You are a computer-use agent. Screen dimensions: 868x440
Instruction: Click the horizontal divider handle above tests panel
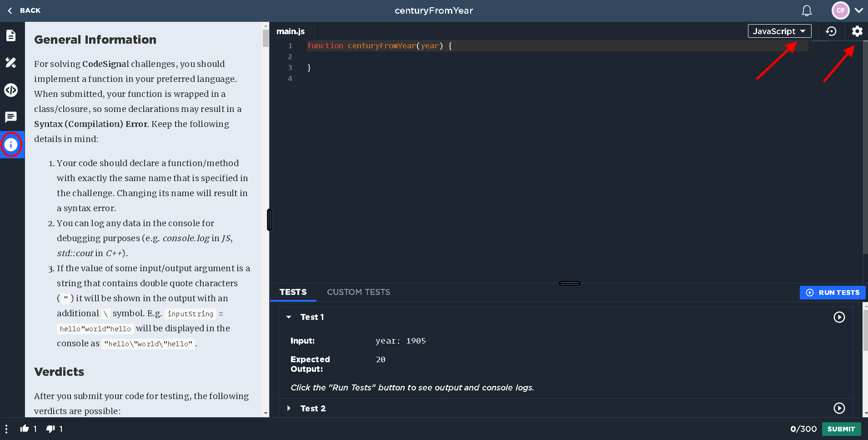tap(569, 283)
